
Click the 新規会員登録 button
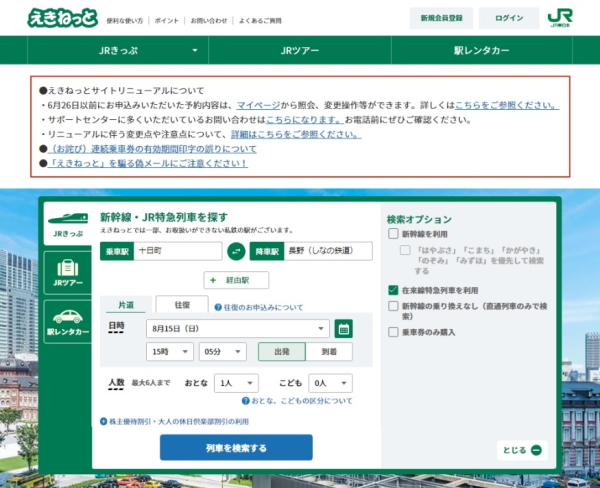(x=442, y=18)
